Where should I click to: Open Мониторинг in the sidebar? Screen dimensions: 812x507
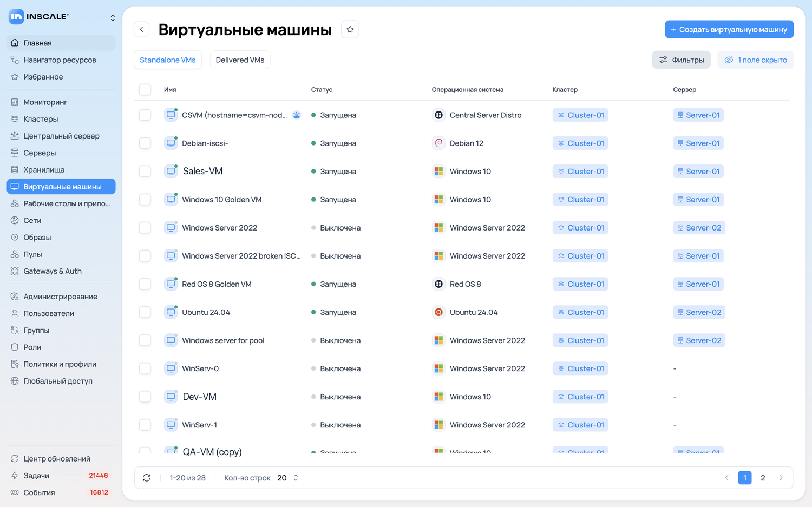[x=61, y=102]
